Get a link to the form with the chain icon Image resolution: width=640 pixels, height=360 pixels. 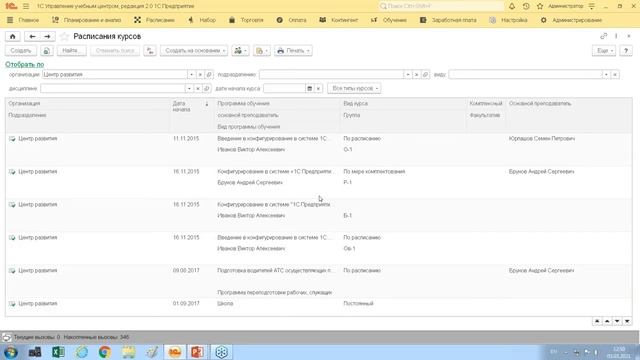click(x=603, y=36)
